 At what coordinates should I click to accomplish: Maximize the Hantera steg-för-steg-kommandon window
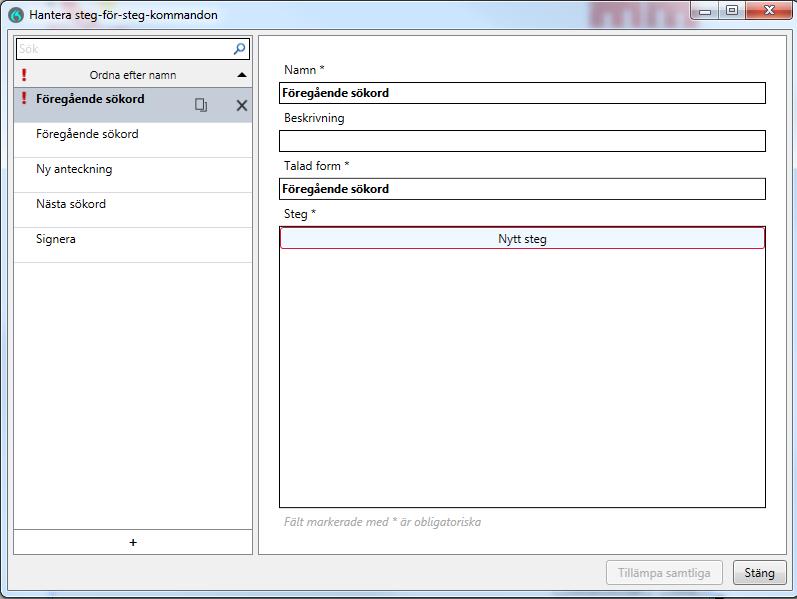click(x=731, y=11)
